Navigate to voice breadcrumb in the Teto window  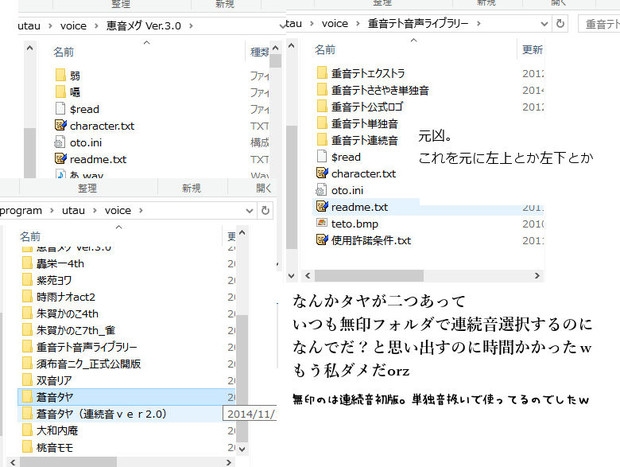click(x=335, y=24)
